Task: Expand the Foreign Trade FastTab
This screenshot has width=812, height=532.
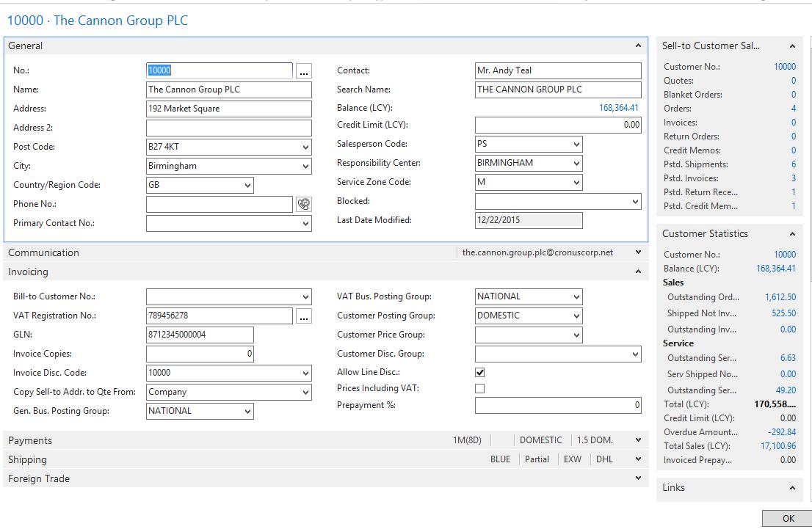Action: 638,478
